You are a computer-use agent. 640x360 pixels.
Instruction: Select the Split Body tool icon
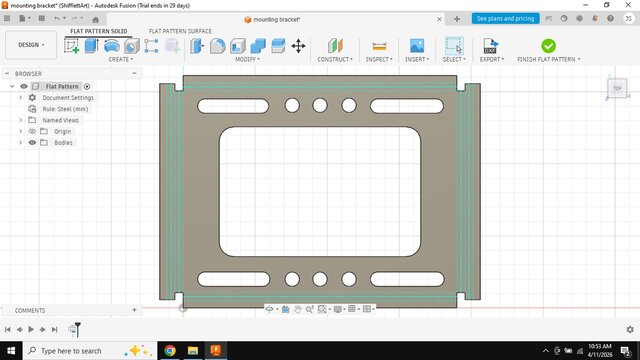pyautogui.click(x=278, y=46)
